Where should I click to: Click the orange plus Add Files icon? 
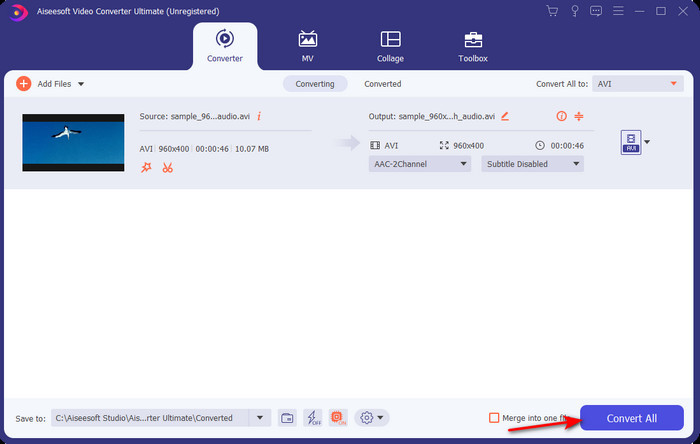coord(23,83)
